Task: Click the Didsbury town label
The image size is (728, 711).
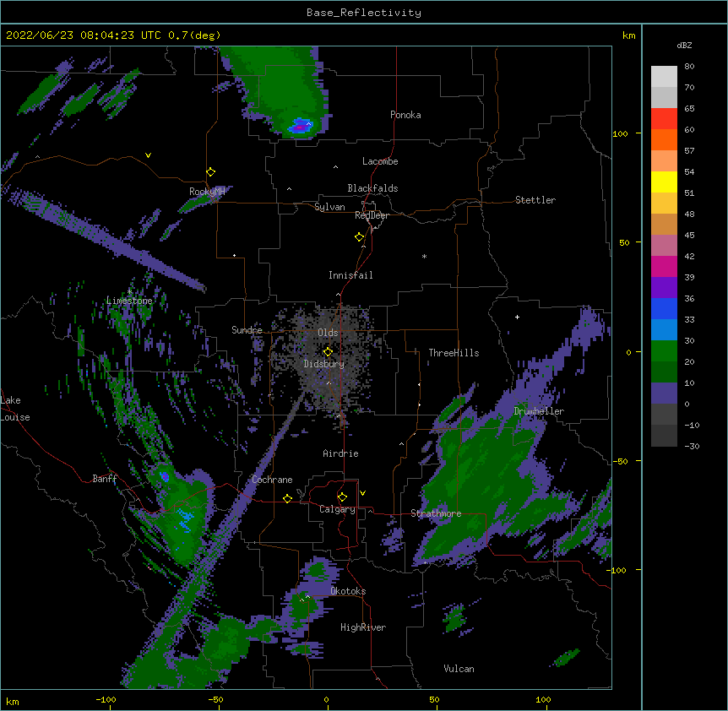Action: click(x=323, y=364)
